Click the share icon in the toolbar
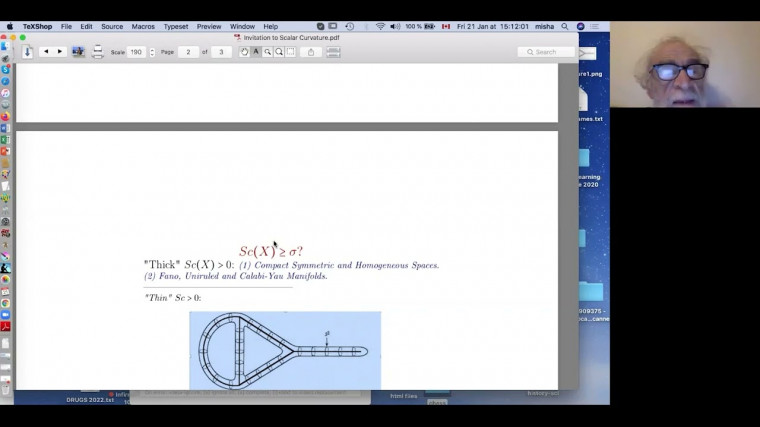The width and height of the screenshot is (760, 427). (311, 52)
